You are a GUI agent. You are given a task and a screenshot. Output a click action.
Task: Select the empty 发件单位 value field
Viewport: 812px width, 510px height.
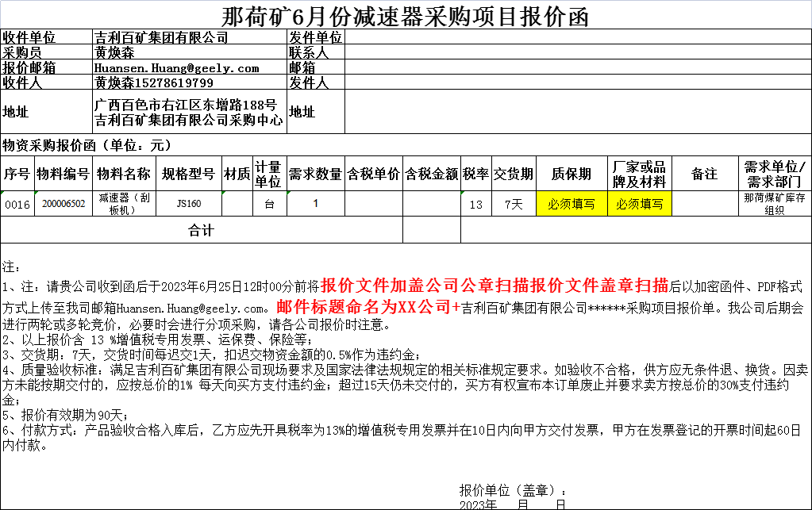[578, 37]
